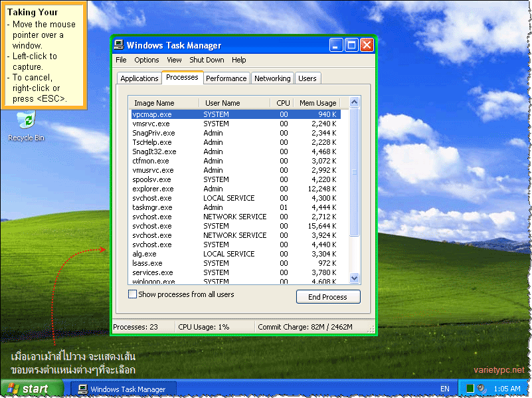
Task: Open the Windows start button
Action: [32, 389]
